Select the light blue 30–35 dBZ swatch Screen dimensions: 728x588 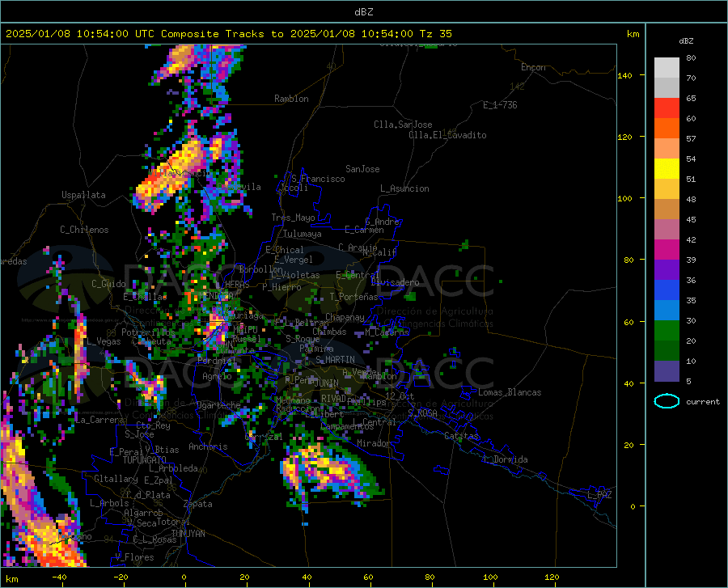click(667, 311)
